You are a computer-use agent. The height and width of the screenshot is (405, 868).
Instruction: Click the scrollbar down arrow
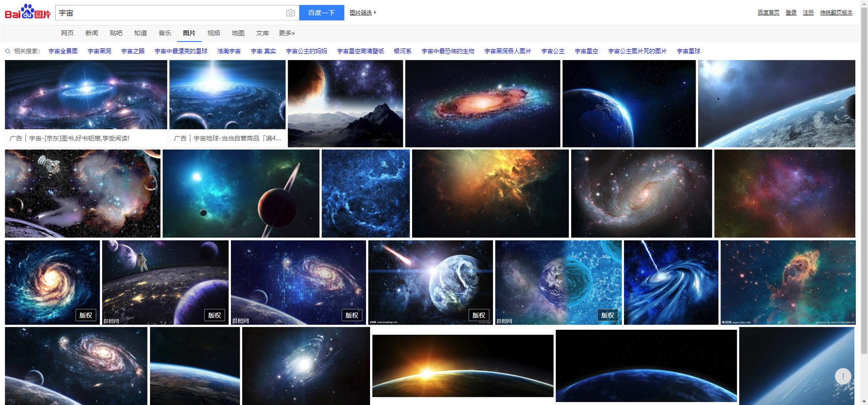click(x=864, y=401)
